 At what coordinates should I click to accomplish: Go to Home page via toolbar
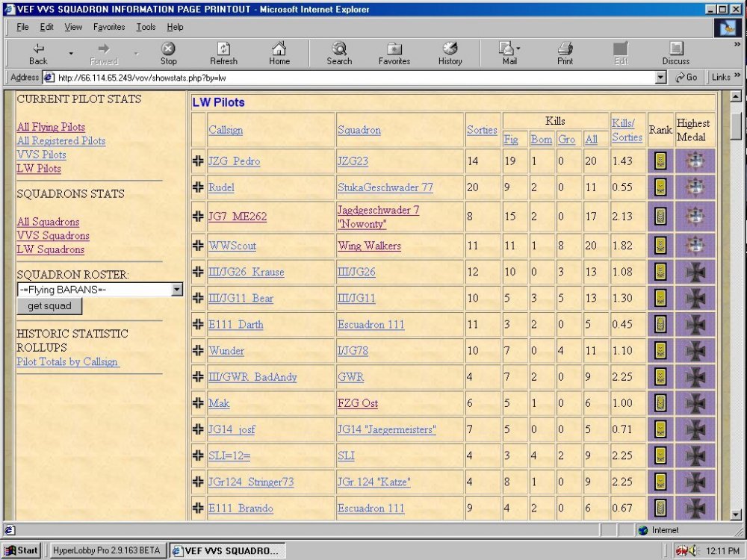coord(279,53)
